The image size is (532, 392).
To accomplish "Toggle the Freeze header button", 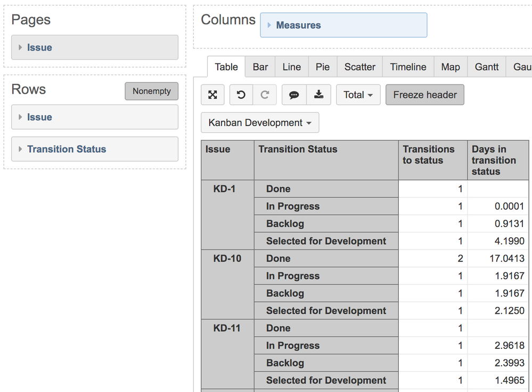I will [425, 95].
